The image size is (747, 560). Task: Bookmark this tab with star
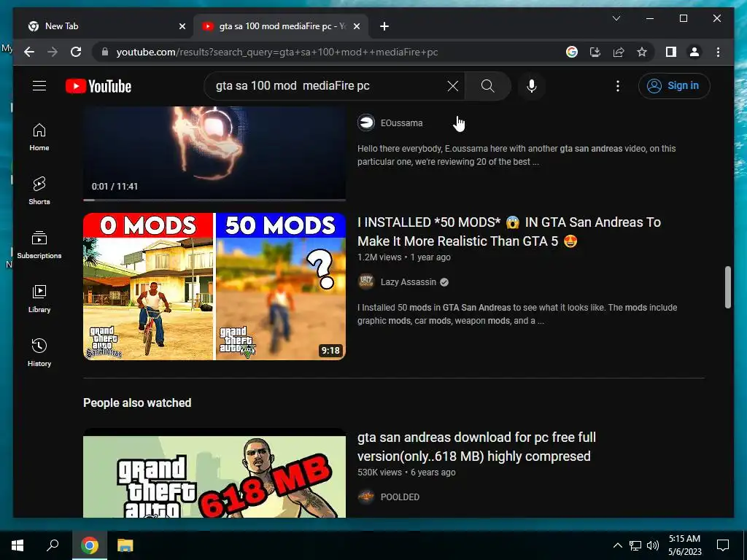(x=642, y=52)
